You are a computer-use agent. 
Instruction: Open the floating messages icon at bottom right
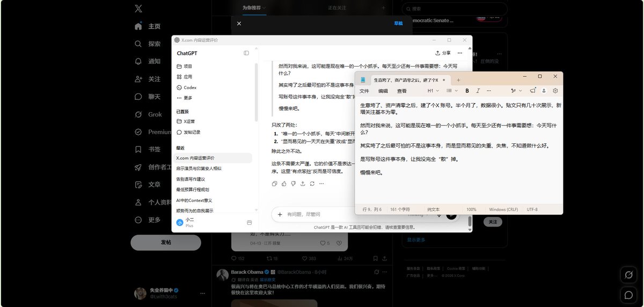point(628,295)
